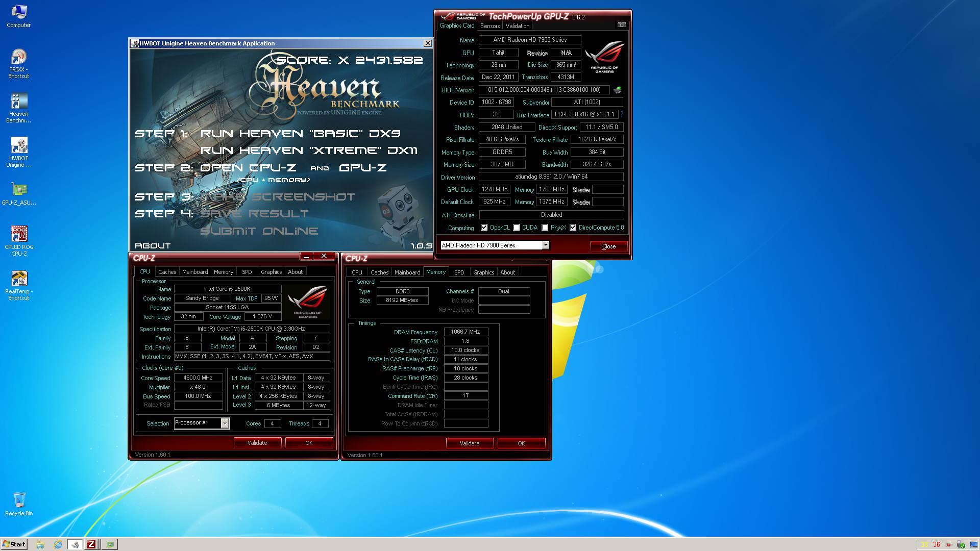Open HWBOT Unigine desktop icon
This screenshot has width=980, height=551.
click(x=18, y=152)
